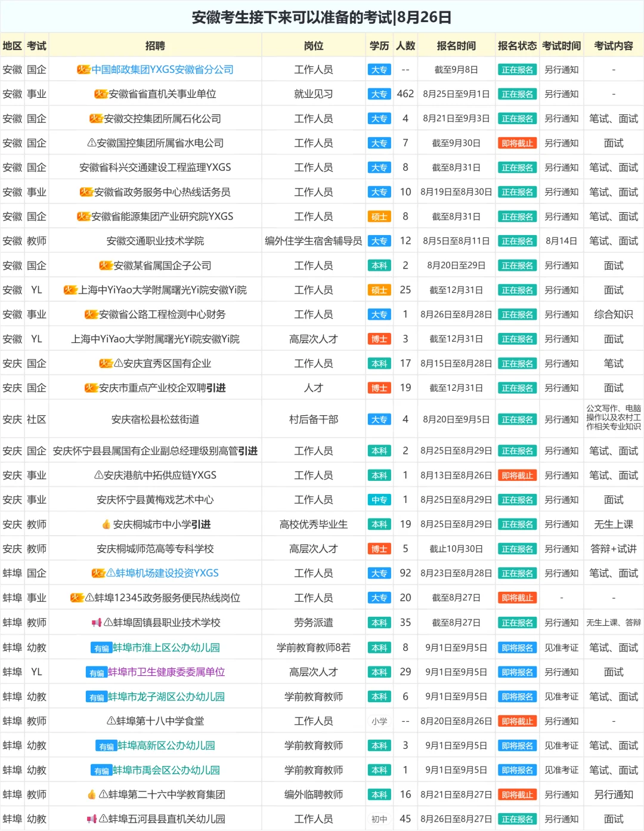Viewport: 644px width, 831px height.
Task: Open the 蚌埠市龙子湖区公办幼儿园 link
Action: [x=166, y=697]
